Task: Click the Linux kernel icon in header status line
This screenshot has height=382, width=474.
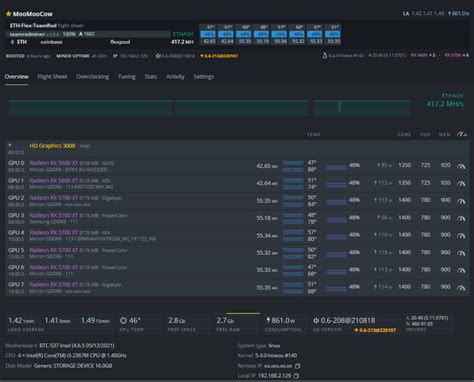Action: 325,55
